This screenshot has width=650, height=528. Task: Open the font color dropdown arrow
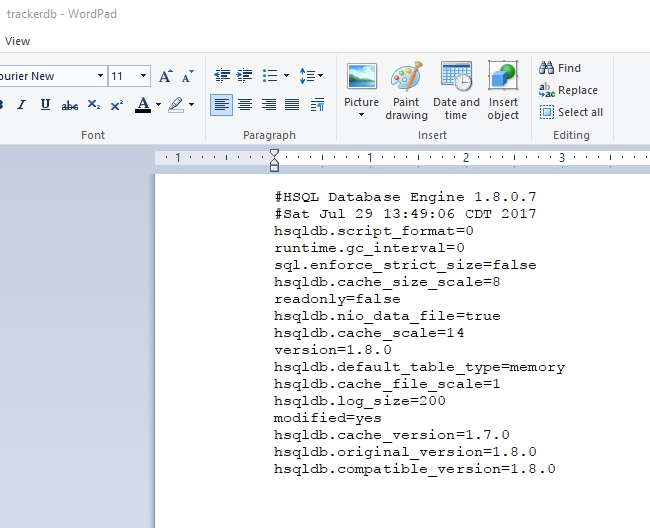(158, 105)
